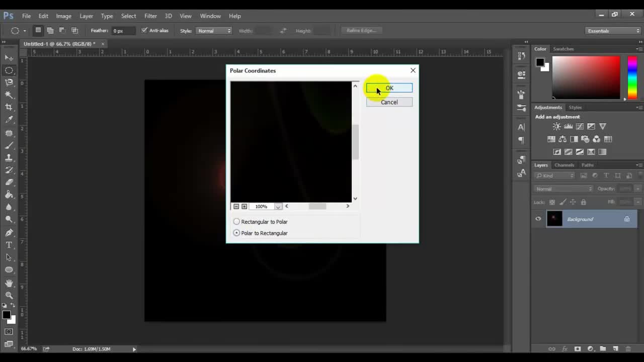Click OK in Polar Coordinates dialog
644x362 pixels.
click(x=389, y=88)
